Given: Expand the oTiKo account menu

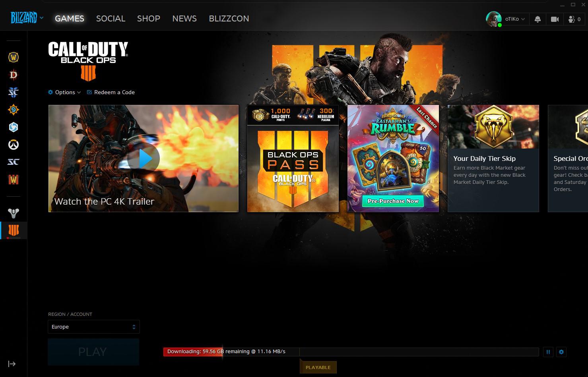Looking at the screenshot, I should pos(514,19).
